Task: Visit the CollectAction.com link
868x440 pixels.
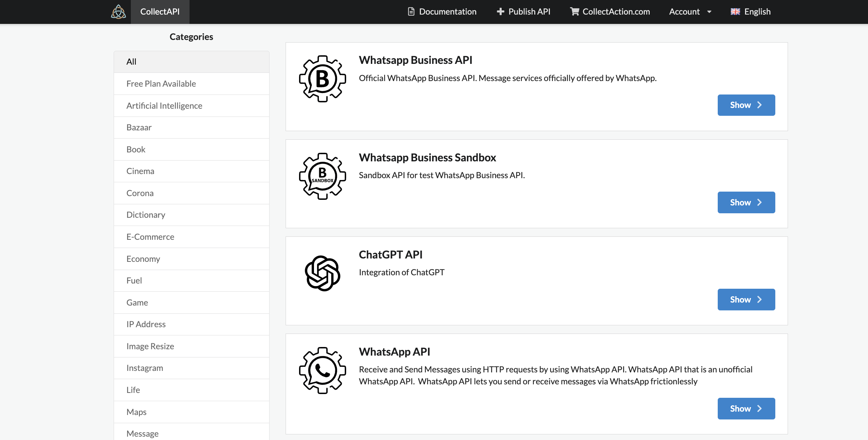Action: point(610,12)
